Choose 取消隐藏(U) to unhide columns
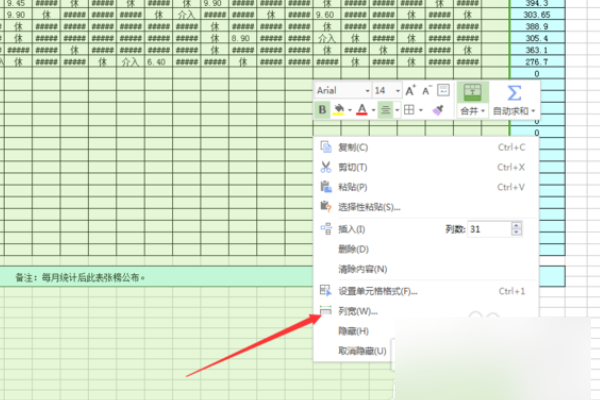This screenshot has height=400, width=600. (362, 351)
